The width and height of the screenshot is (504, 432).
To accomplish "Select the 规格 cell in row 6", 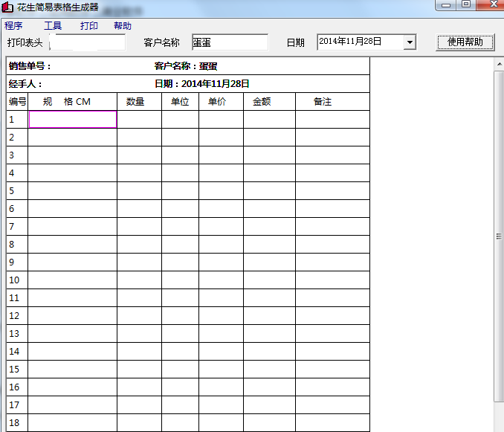I will [73, 209].
